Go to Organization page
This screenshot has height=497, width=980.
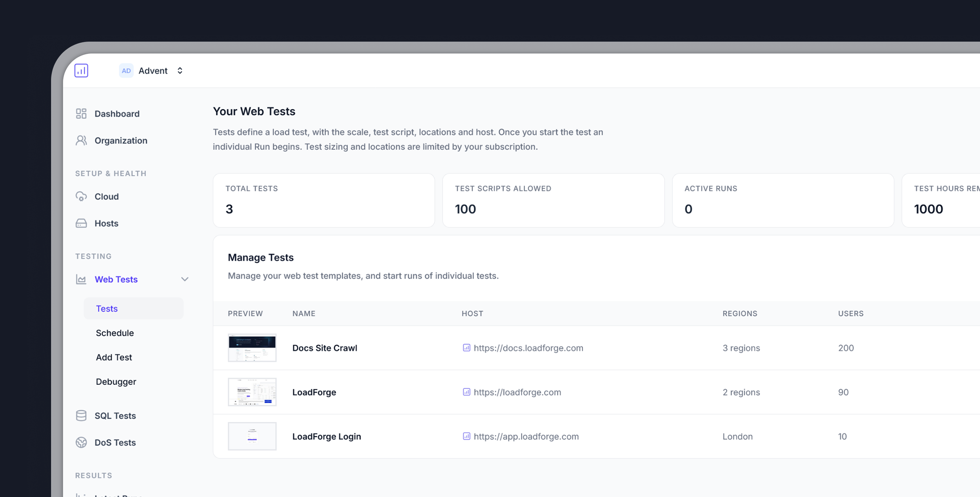click(x=121, y=140)
